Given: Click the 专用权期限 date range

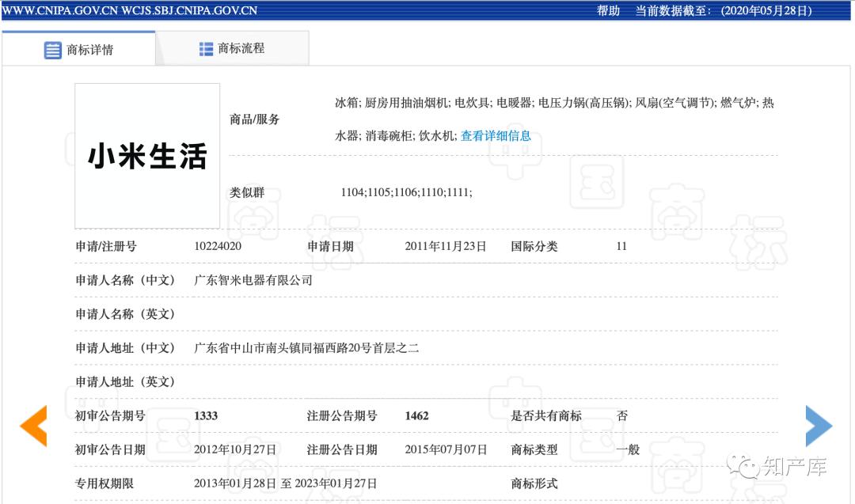Looking at the screenshot, I should (x=285, y=483).
